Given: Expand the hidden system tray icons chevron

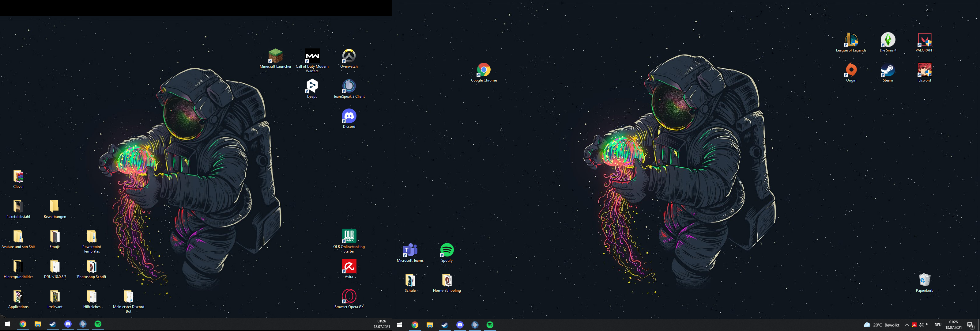Looking at the screenshot, I should pos(907,325).
